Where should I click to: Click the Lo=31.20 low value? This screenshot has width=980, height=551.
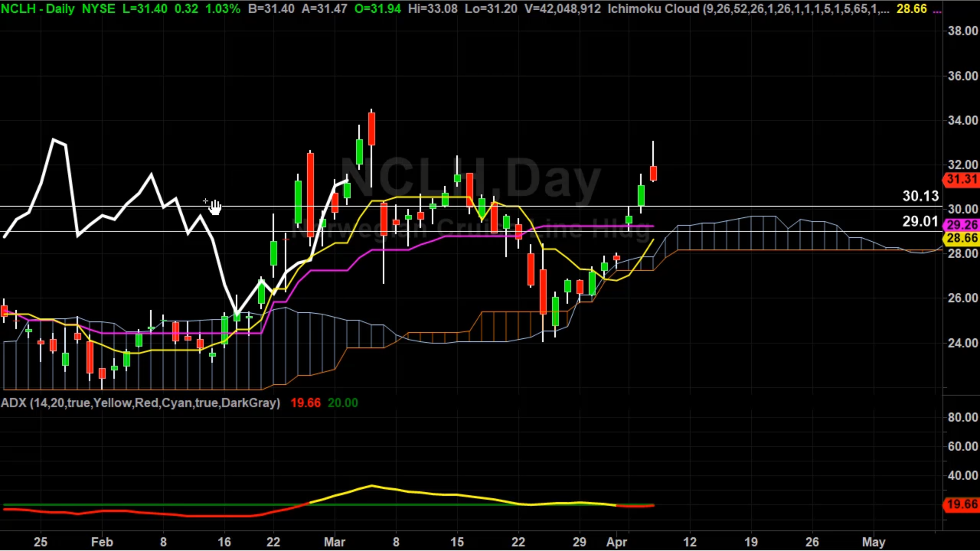pos(491,9)
